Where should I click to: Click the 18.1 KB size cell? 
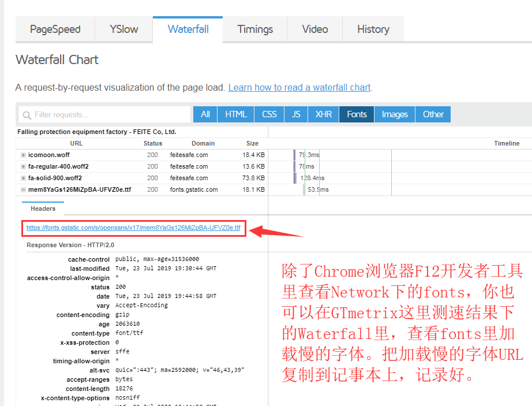coord(253,190)
